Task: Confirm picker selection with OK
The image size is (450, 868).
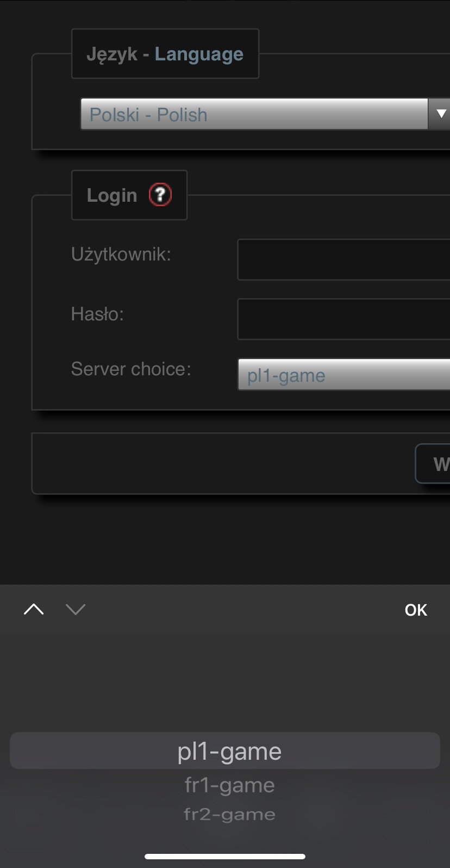Action: click(416, 610)
